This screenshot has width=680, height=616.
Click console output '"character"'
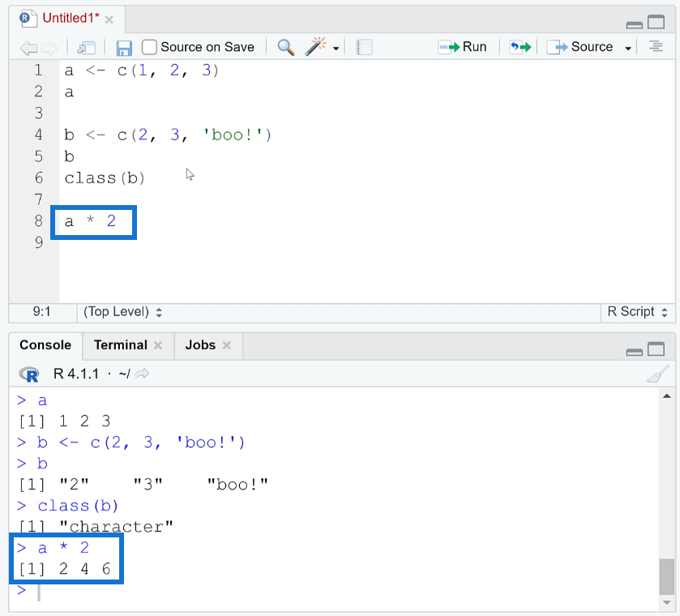tap(116, 527)
